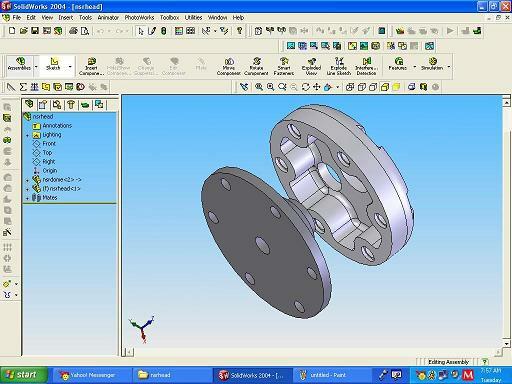This screenshot has width=512, height=384.
Task: Click the Windows Start button
Action: point(24,375)
